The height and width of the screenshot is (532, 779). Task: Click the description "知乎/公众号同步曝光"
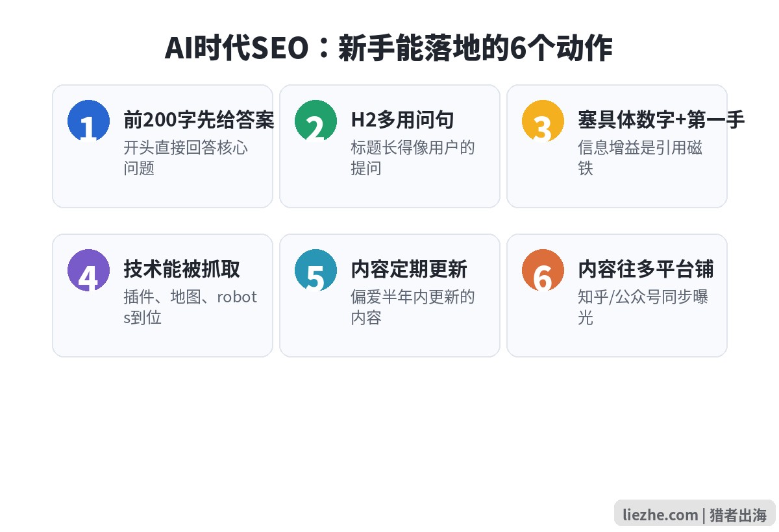643,307
